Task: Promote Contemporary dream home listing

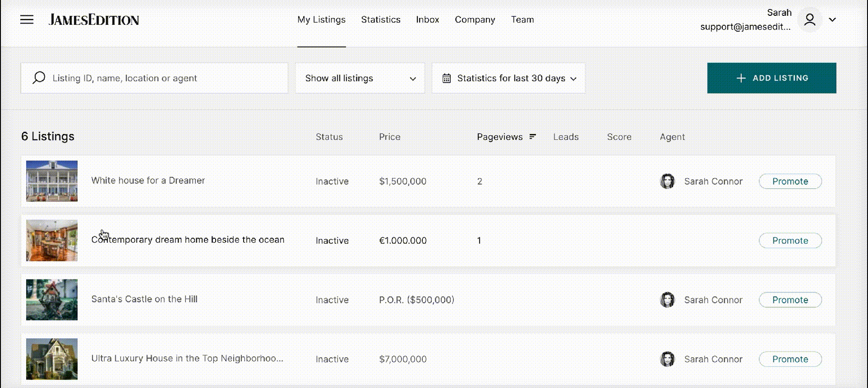Action: (790, 241)
